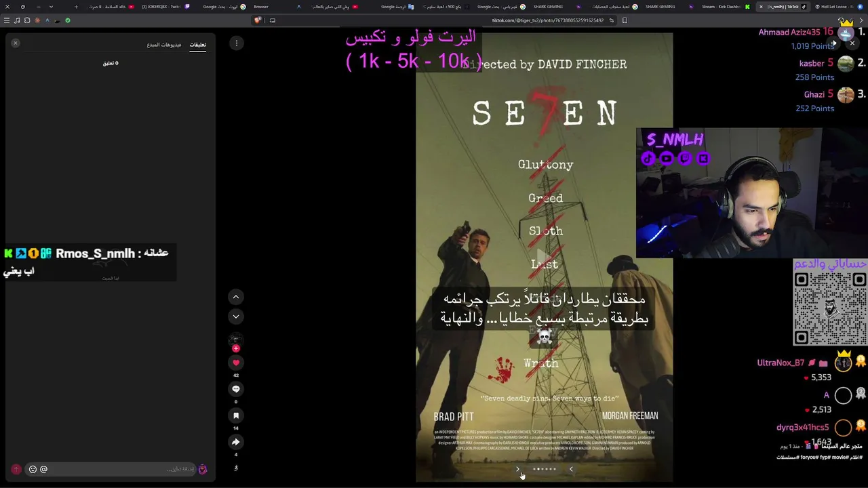The height and width of the screenshot is (488, 868).
Task: Close the comments panel with the X button
Action: pos(16,43)
